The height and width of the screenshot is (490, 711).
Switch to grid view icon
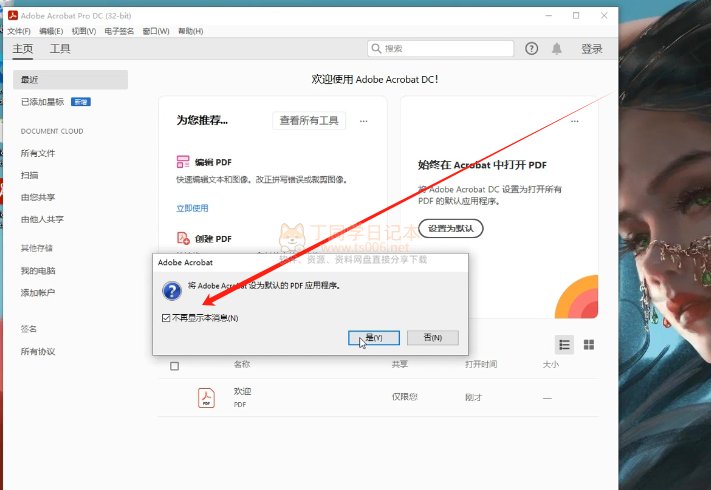tap(589, 345)
